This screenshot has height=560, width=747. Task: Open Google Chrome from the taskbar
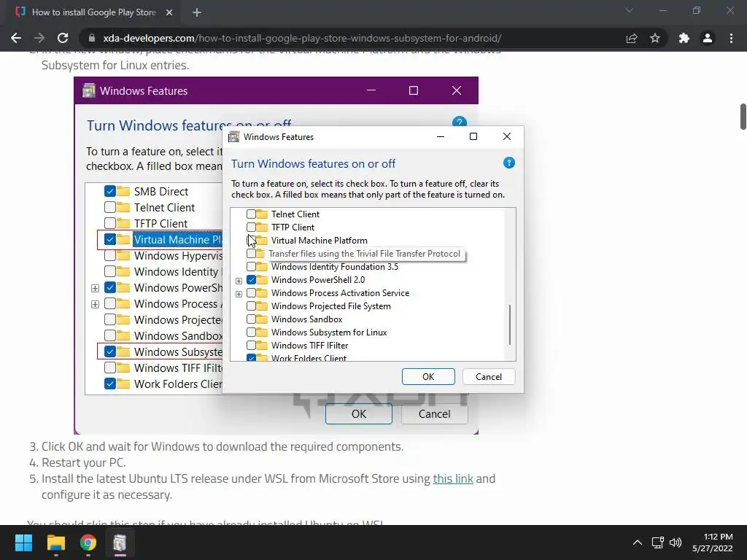tap(88, 542)
